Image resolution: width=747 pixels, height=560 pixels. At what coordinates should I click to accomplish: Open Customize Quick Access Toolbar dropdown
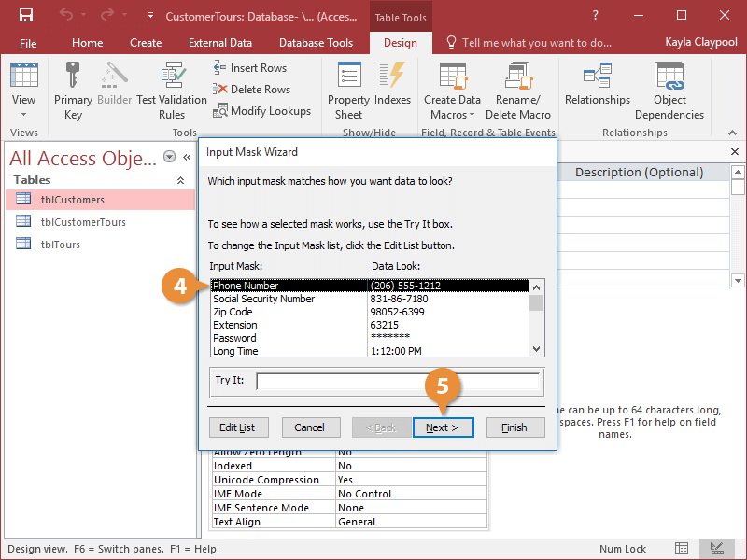(x=150, y=15)
